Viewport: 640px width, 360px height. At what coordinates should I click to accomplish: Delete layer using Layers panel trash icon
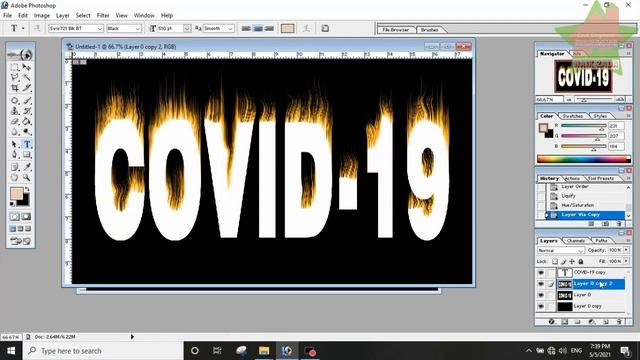tap(619, 322)
